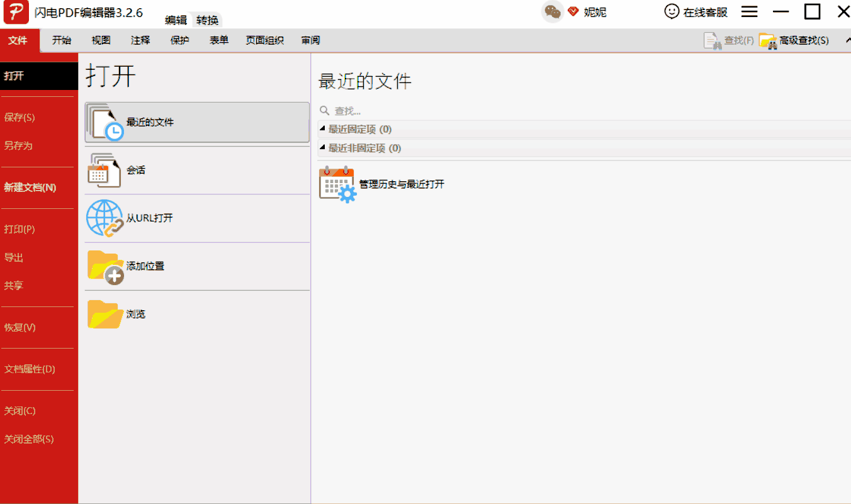Click the Sessions calendar icon
851x504 pixels.
click(104, 170)
